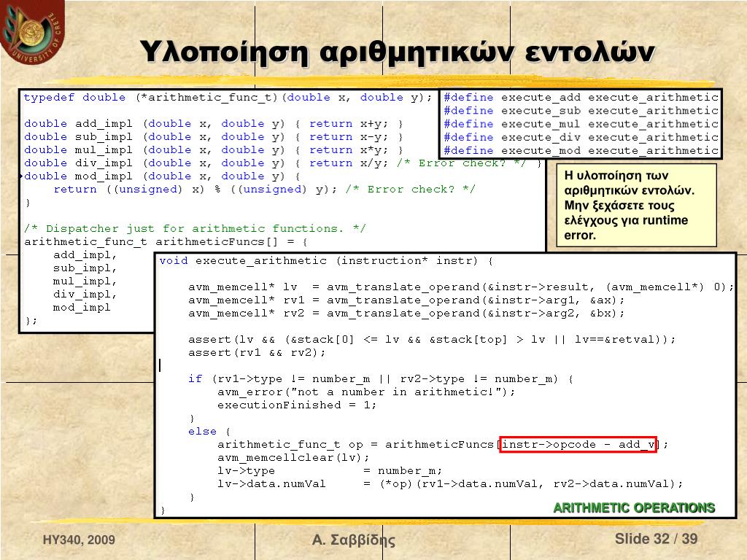
Task: Click 'sub_impl,' in the dispatcher array
Action: [85, 268]
